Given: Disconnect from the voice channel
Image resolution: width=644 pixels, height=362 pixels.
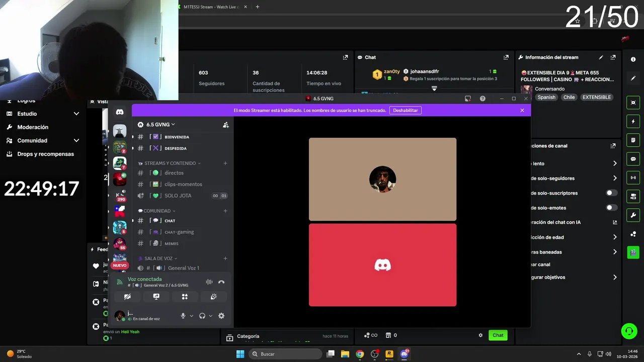Looking at the screenshot, I should click(221, 282).
